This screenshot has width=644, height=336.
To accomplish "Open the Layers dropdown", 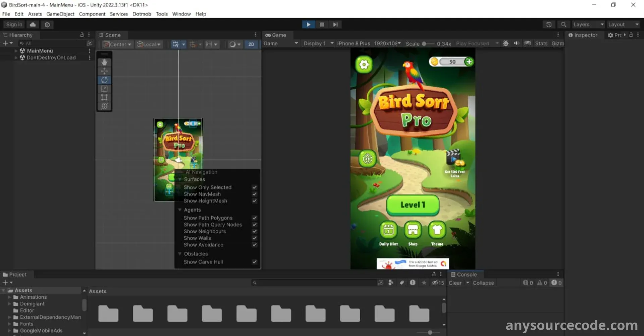I will coord(588,25).
